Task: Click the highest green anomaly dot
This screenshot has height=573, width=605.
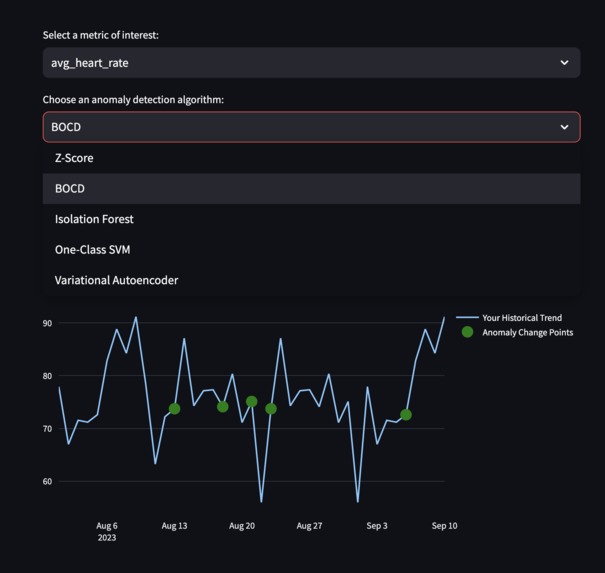Action: click(x=252, y=402)
